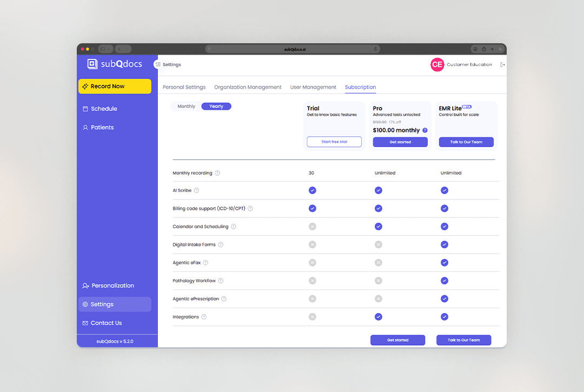This screenshot has height=392, width=584.
Task: Collapse the sidebar using the menu toggle icon
Action: 158,64
